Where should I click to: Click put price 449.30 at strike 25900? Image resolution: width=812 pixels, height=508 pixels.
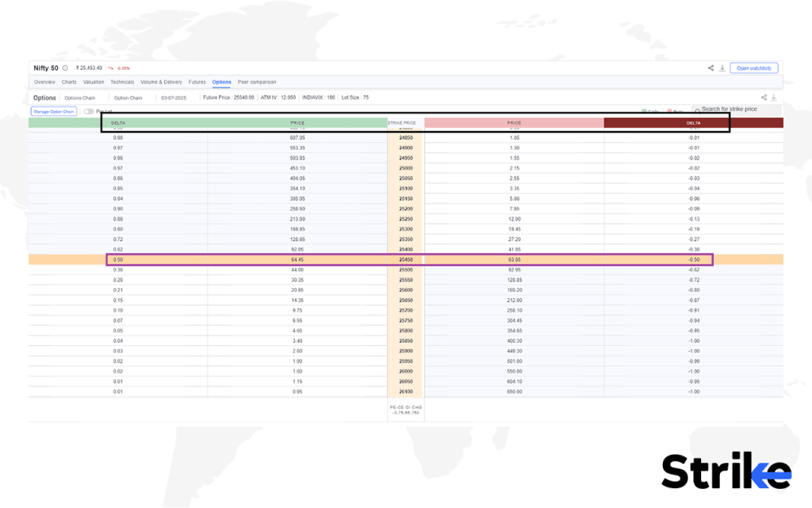coord(514,352)
